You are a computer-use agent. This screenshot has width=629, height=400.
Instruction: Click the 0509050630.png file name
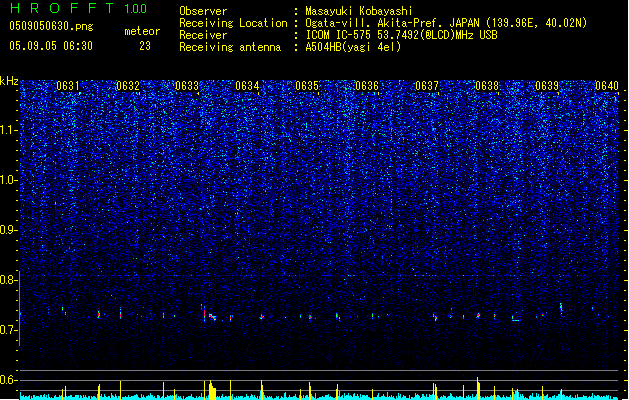(x=51, y=27)
